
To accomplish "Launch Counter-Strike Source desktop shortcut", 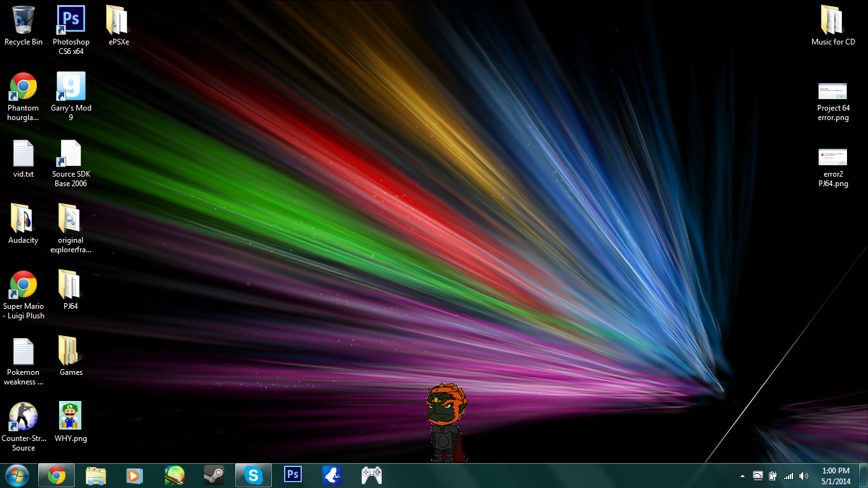I will point(24,427).
